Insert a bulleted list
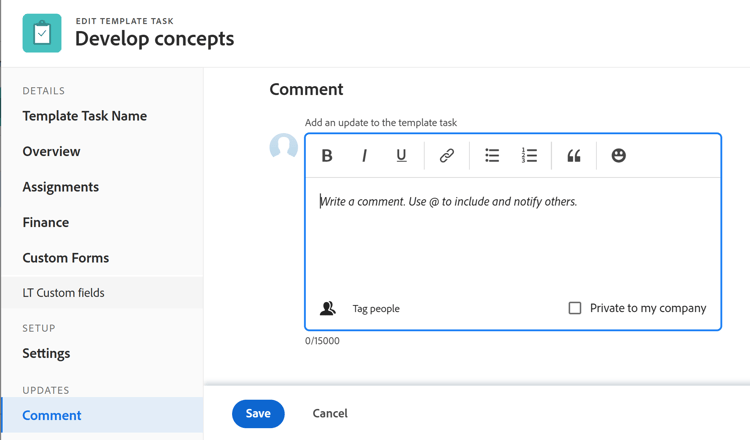 492,156
